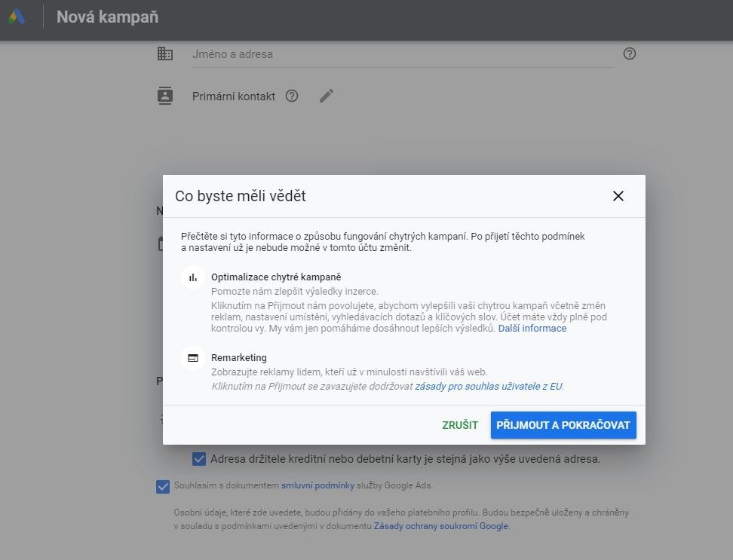Click the Primární kontakt person icon
Viewport: 733px width, 560px height.
[x=165, y=96]
